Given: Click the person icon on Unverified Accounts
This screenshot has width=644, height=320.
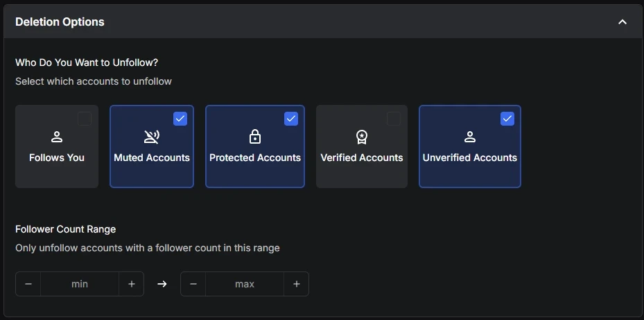Looking at the screenshot, I should click(x=470, y=137).
